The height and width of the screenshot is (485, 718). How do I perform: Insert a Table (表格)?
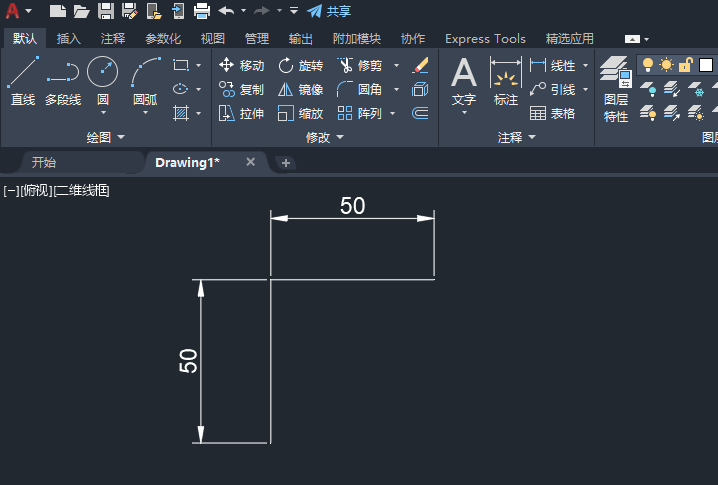click(x=552, y=113)
